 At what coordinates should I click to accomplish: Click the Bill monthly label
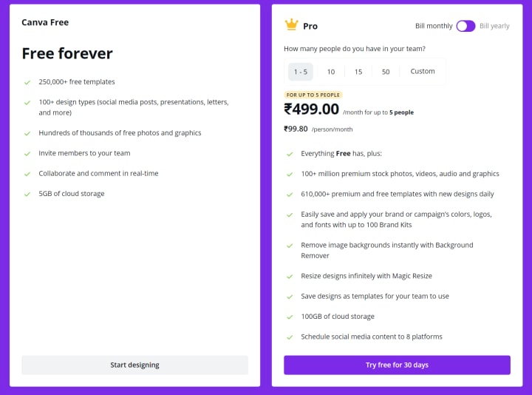(434, 26)
